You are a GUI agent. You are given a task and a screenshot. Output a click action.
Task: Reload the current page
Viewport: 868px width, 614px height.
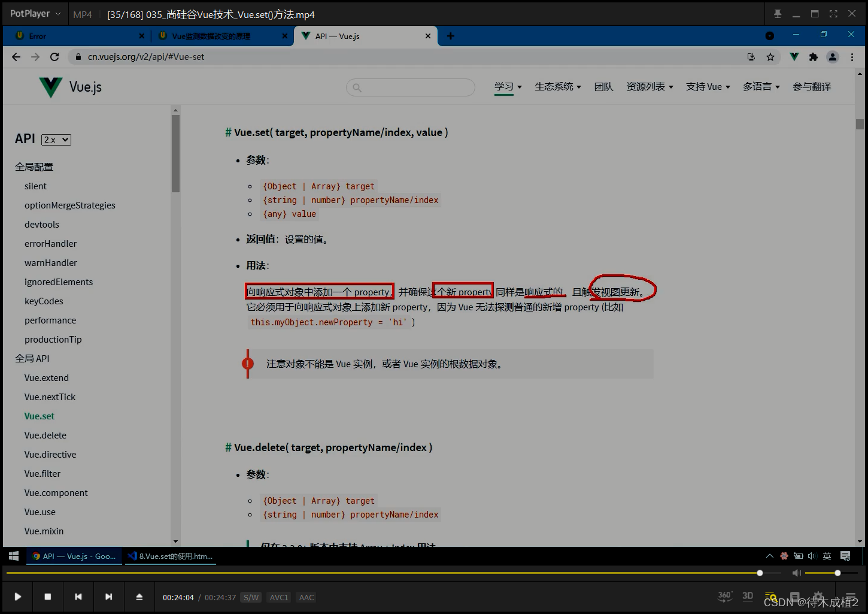[x=54, y=57]
